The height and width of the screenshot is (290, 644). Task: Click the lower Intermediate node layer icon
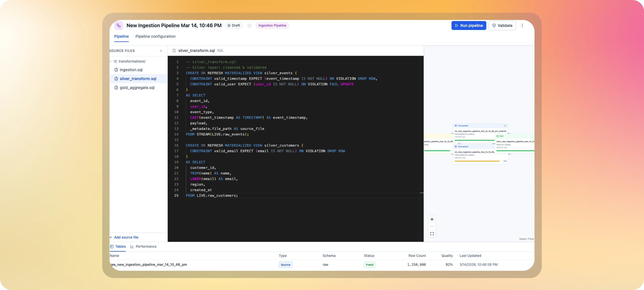[456, 147]
